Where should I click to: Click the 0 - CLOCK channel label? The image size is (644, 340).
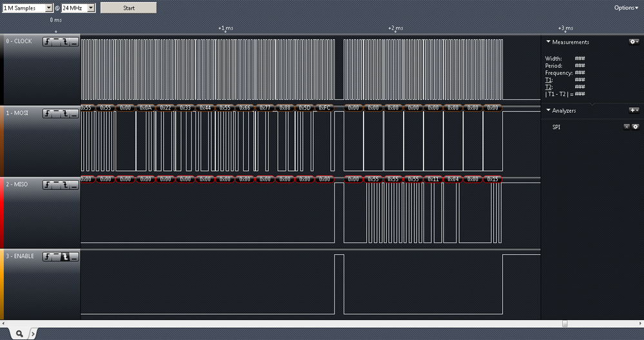coord(19,41)
